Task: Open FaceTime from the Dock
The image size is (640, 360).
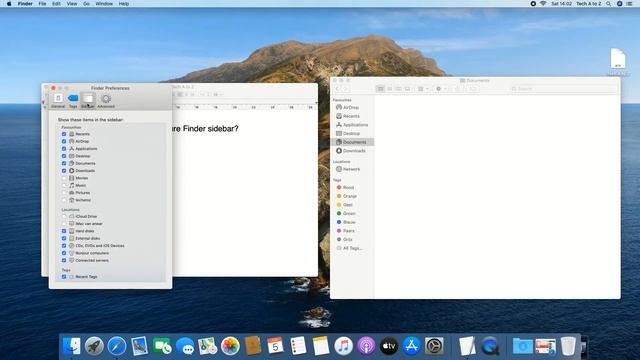Action: [162, 346]
